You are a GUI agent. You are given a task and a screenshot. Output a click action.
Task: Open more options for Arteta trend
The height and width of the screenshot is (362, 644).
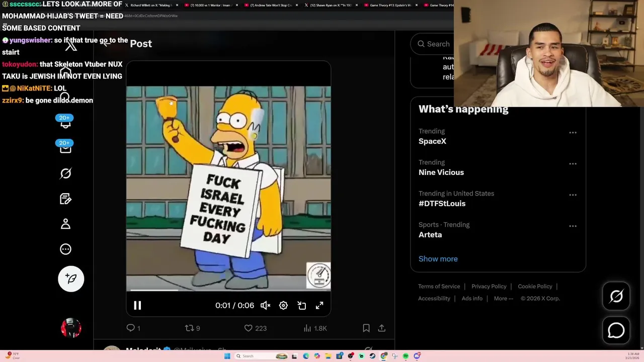(573, 226)
